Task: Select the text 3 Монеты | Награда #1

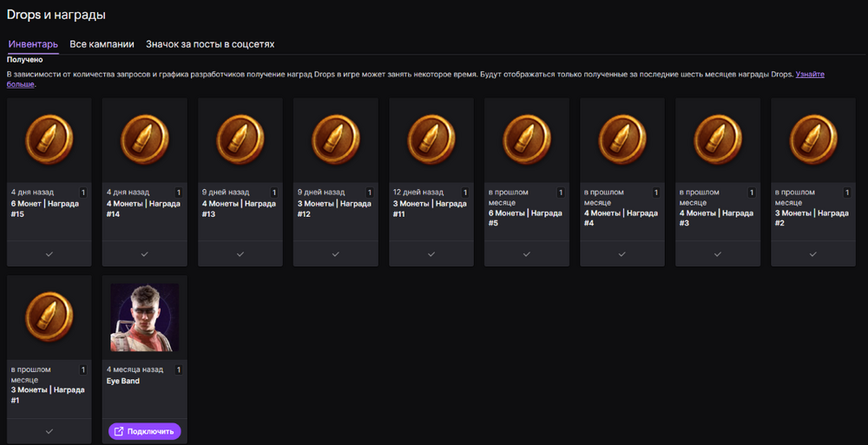Action: coord(48,396)
